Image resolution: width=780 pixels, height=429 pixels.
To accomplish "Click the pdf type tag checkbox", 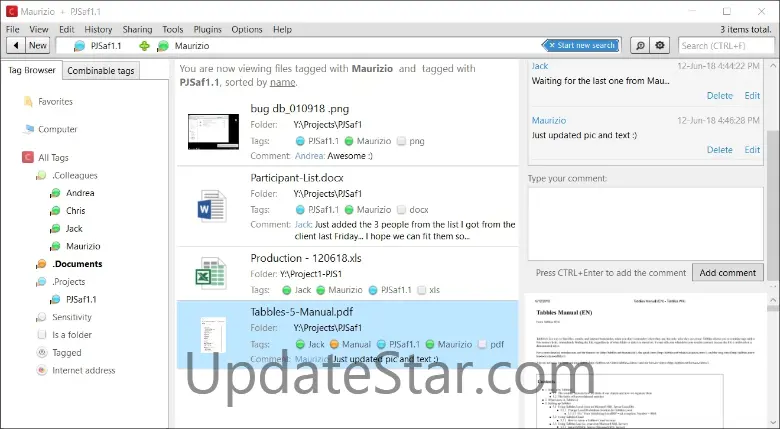I will pyautogui.click(x=482, y=344).
